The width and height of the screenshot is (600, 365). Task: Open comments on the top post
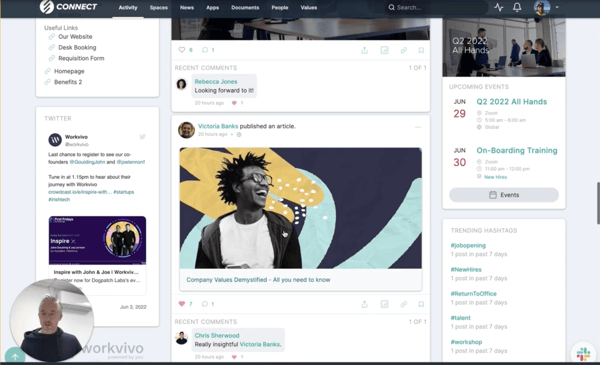click(x=205, y=50)
